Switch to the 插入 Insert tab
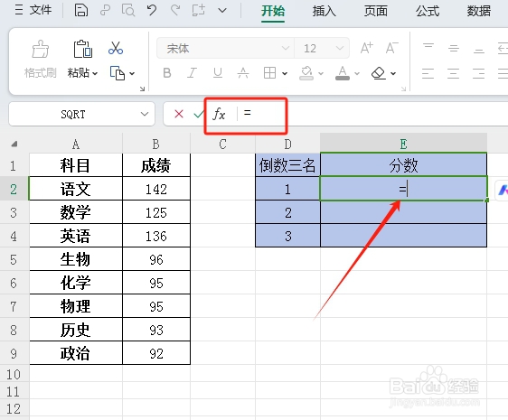 [325, 11]
